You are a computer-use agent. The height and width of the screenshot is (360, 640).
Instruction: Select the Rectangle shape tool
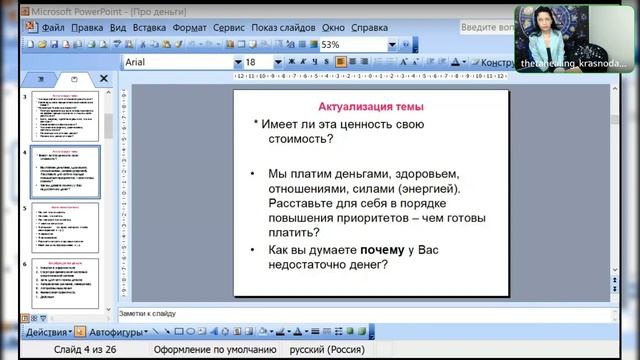click(179, 332)
